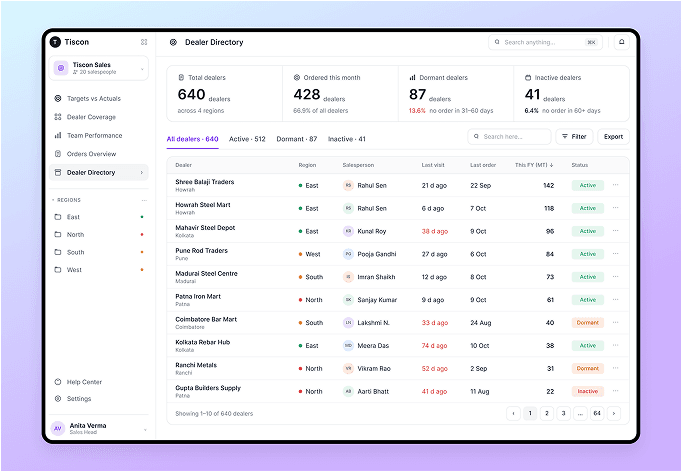Open row actions for Howrah Steel Mart
Screen dimensions: 682x472
point(615,208)
